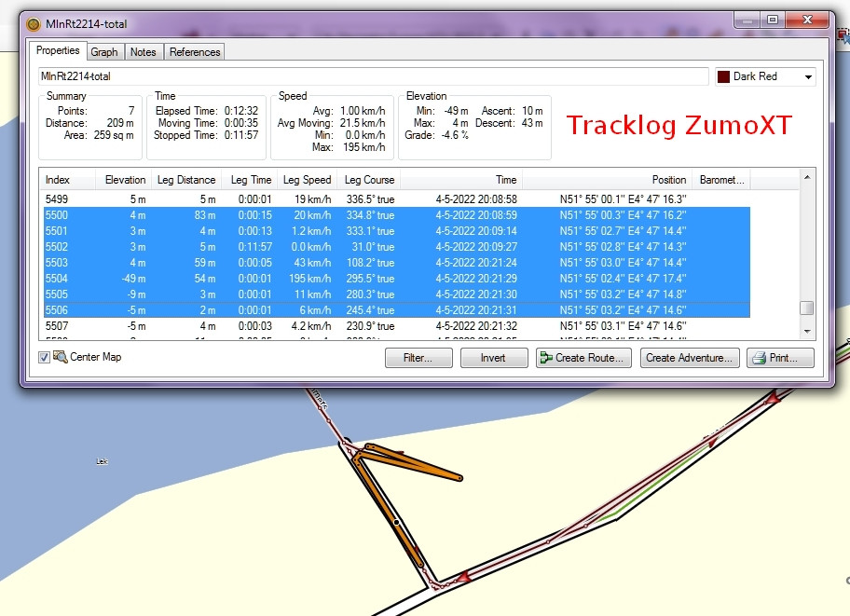Select track point row 5500

pos(396,214)
